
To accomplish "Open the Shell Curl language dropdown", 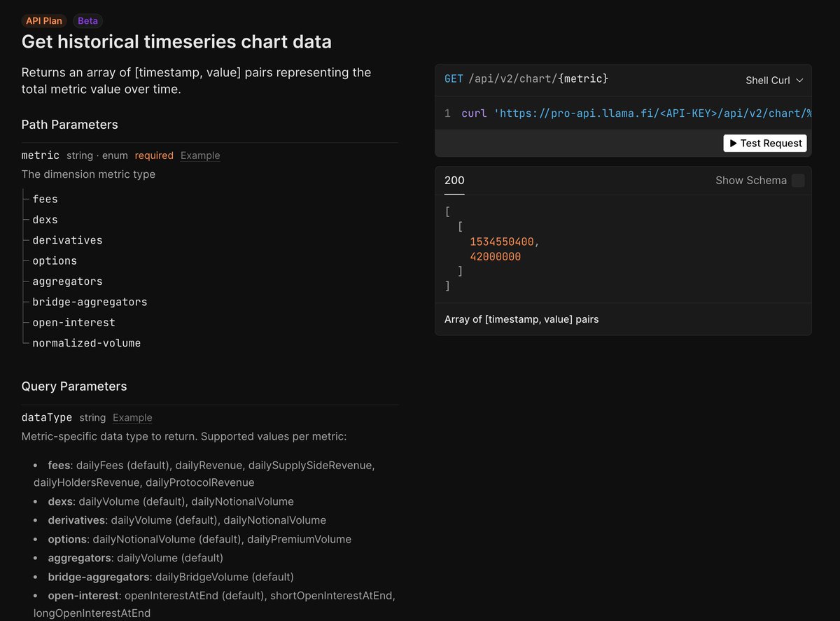I will point(774,81).
